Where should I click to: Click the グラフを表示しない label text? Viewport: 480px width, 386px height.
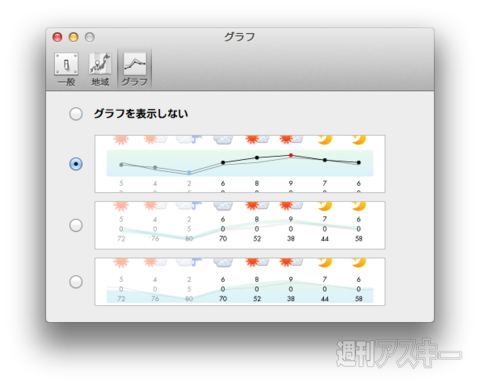141,114
